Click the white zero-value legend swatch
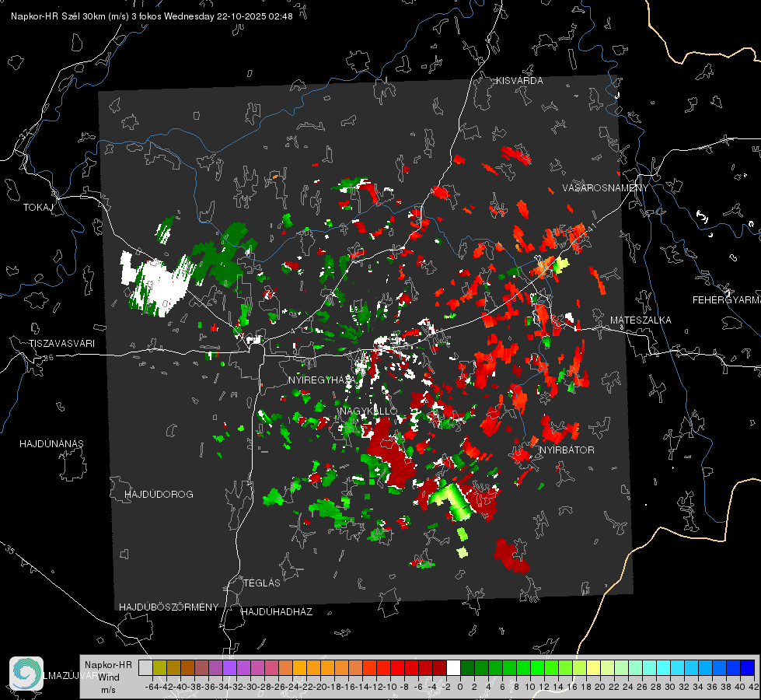This screenshot has width=761, height=700. 453,667
